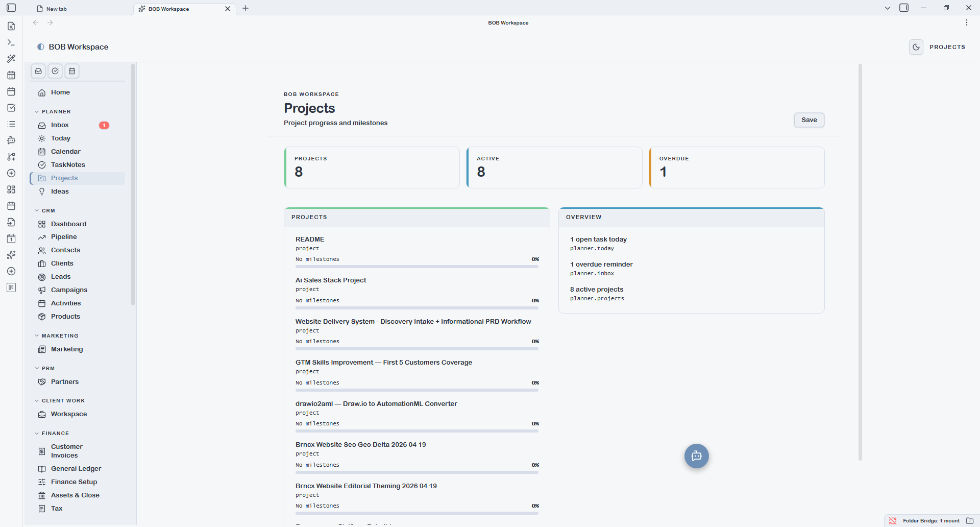This screenshot has height=527, width=980.
Task: Open the General Ledger page
Action: point(78,469)
